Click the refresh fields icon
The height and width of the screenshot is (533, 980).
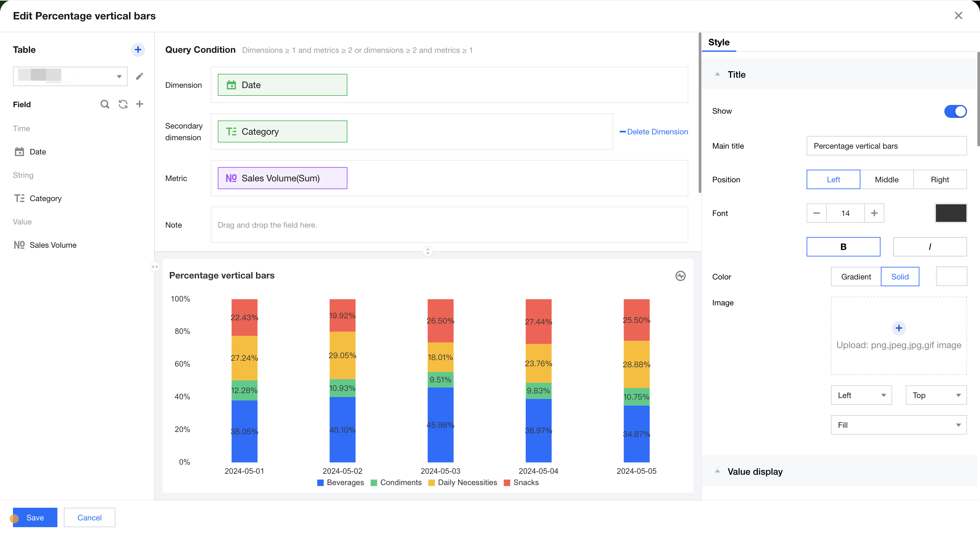click(123, 104)
